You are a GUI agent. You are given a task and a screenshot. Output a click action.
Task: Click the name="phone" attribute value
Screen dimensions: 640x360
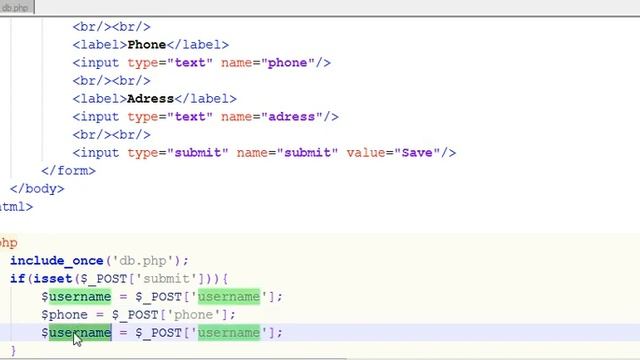coord(268,63)
